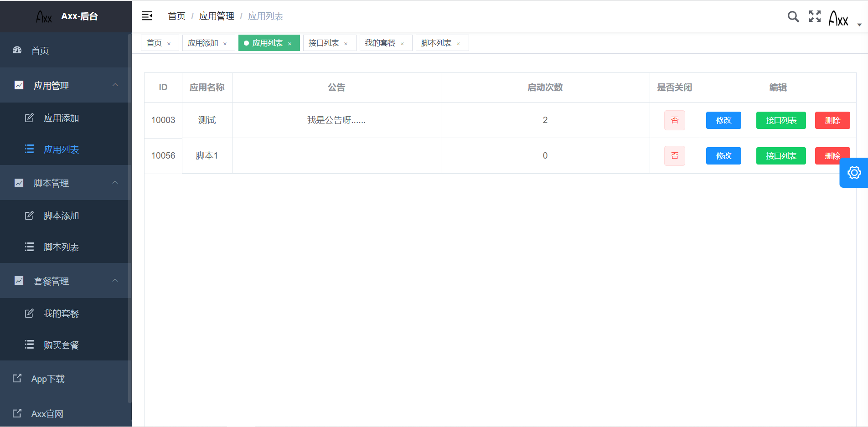Click 应用管理 in the breadcrumb
Viewport: 868px width, 427px height.
[217, 16]
